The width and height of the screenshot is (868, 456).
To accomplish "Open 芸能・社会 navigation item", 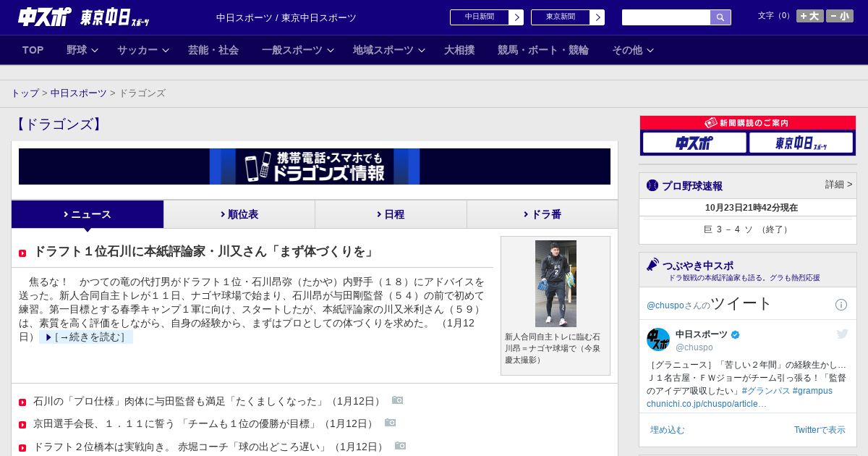I will pyautogui.click(x=213, y=50).
